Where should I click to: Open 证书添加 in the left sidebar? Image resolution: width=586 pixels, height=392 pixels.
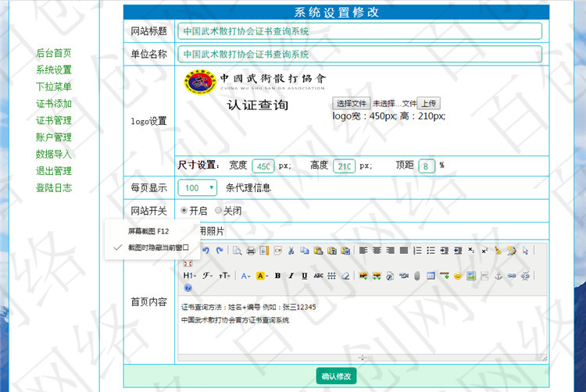pos(53,104)
